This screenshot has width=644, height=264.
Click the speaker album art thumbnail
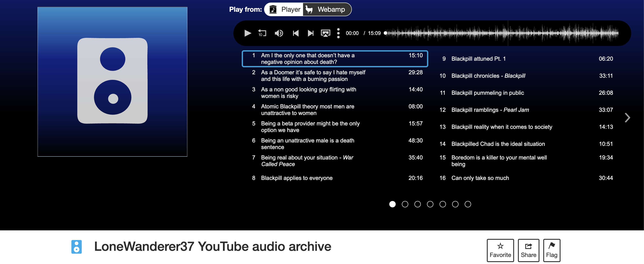pyautogui.click(x=112, y=82)
